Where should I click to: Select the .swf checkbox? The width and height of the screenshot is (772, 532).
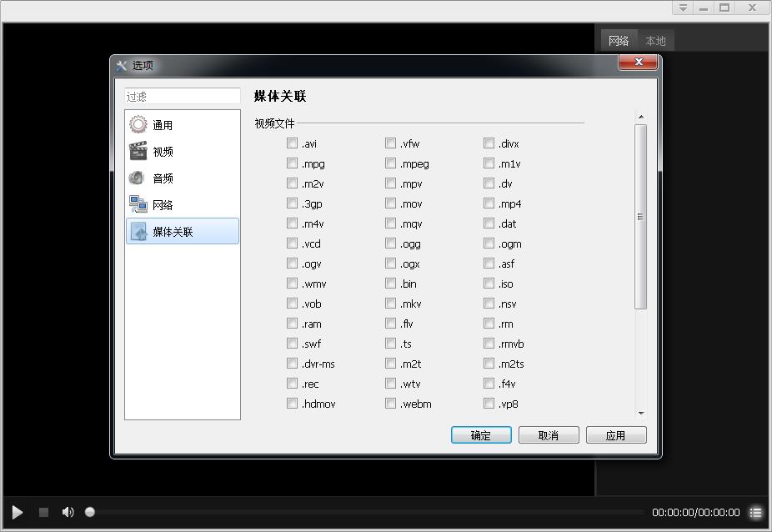coord(292,344)
